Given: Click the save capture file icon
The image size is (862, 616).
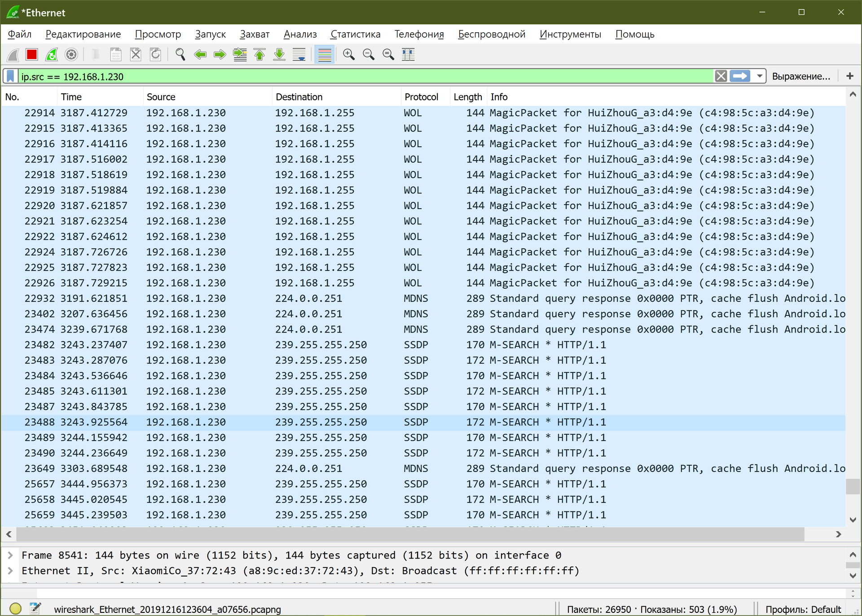Looking at the screenshot, I should tap(116, 55).
